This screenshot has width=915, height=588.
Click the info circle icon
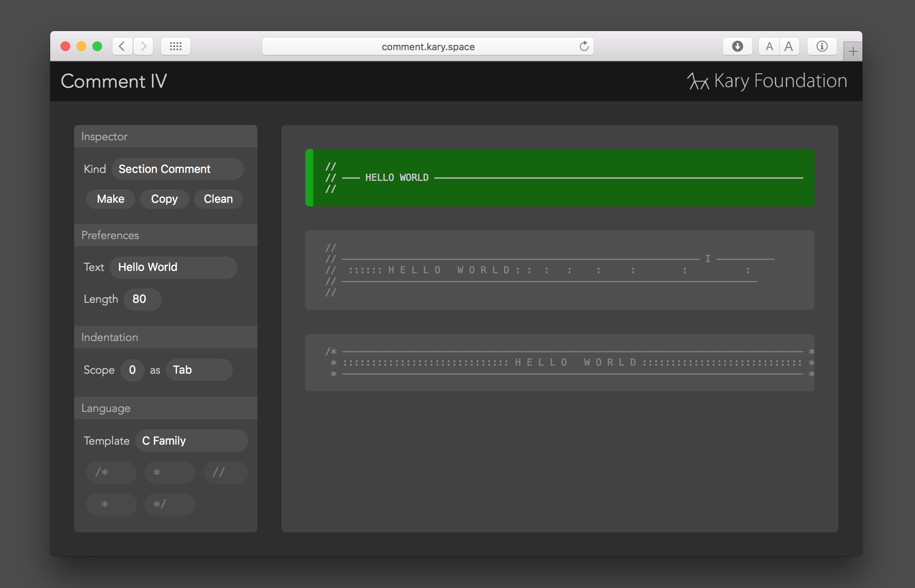click(x=822, y=47)
